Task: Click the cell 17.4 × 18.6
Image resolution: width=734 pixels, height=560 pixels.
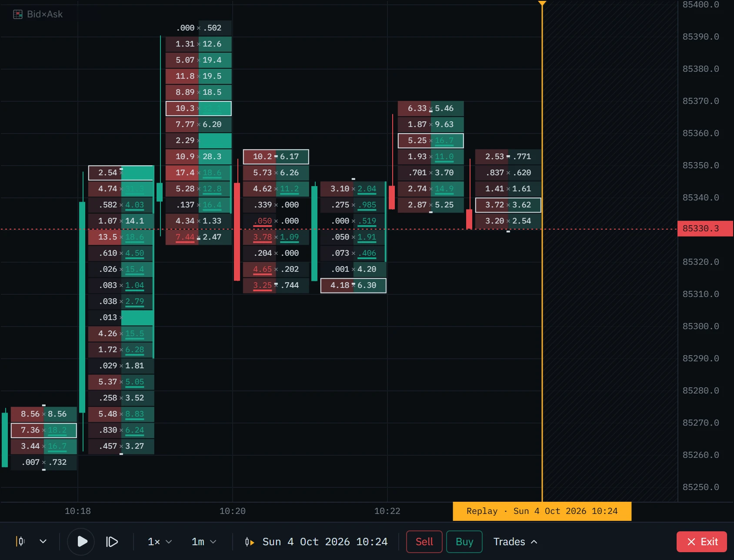Action: (198, 173)
